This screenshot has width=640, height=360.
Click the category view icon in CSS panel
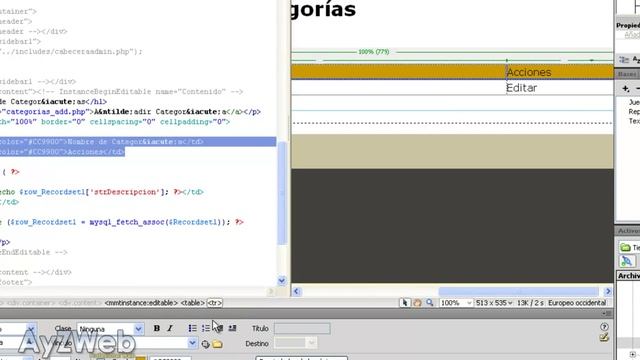pos(624,60)
